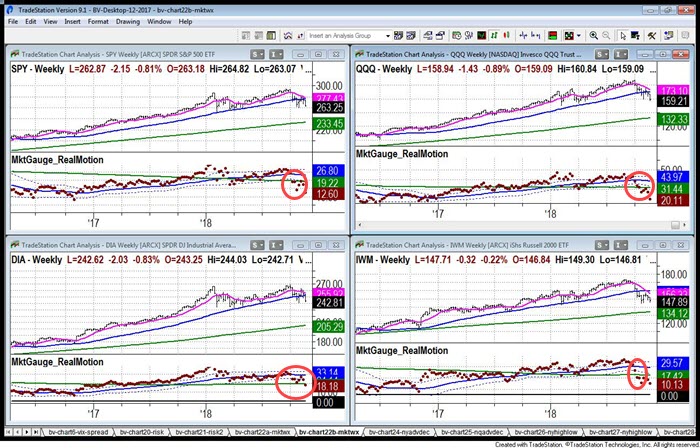700x448 pixels.
Task: Click the hammer and tools toolbar icon
Action: pyautogui.click(x=651, y=36)
